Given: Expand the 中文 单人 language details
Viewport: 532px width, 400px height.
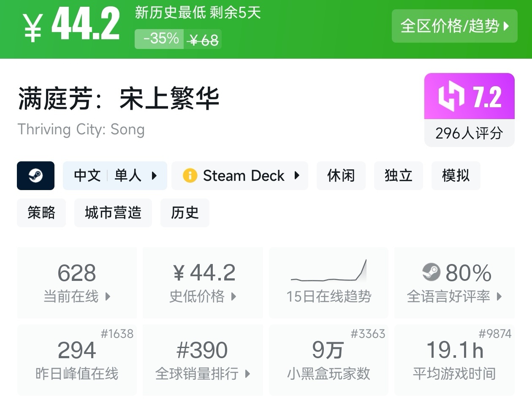Looking at the screenshot, I should click(115, 176).
